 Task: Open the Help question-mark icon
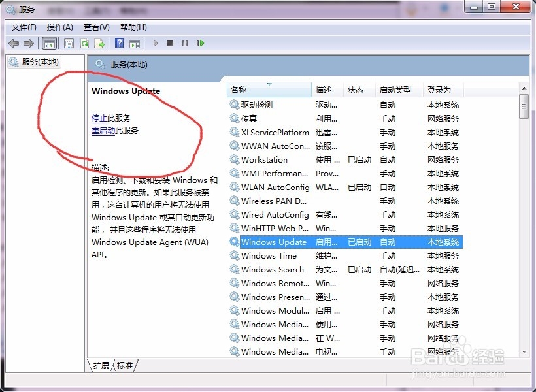pos(120,43)
